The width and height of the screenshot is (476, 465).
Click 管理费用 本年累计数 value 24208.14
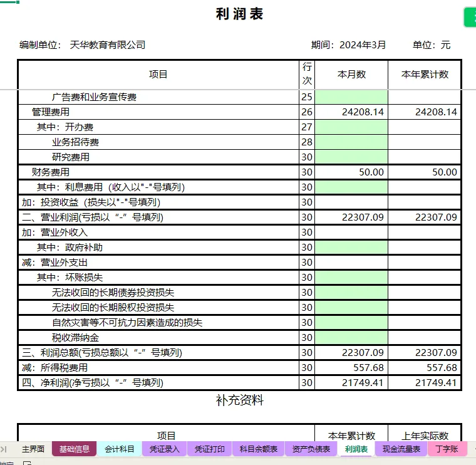(x=436, y=112)
